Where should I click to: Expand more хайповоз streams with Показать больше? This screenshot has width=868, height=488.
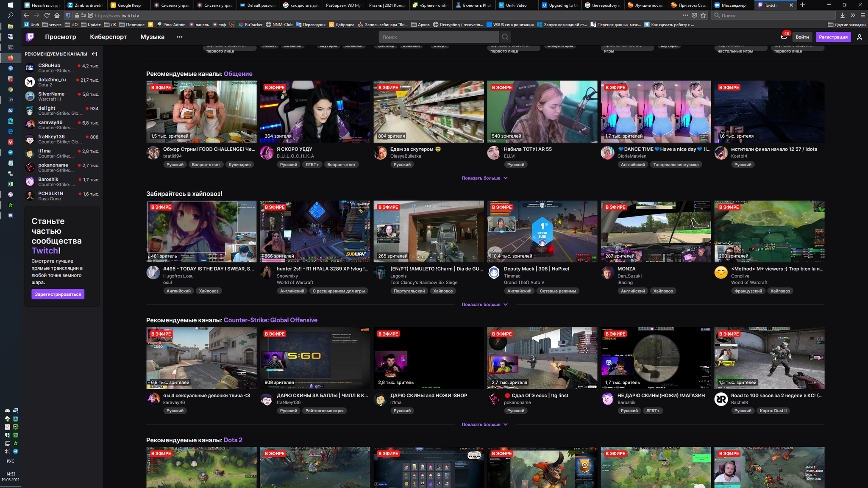[485, 305]
